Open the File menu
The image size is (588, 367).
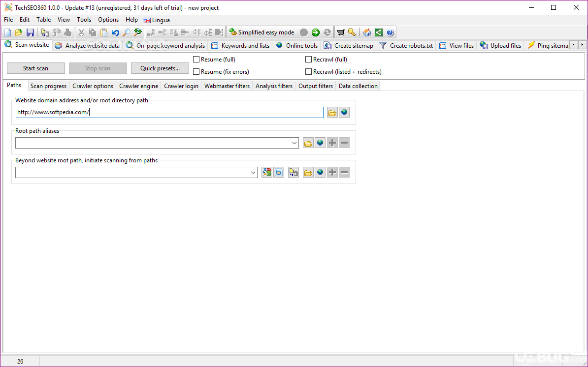click(8, 20)
